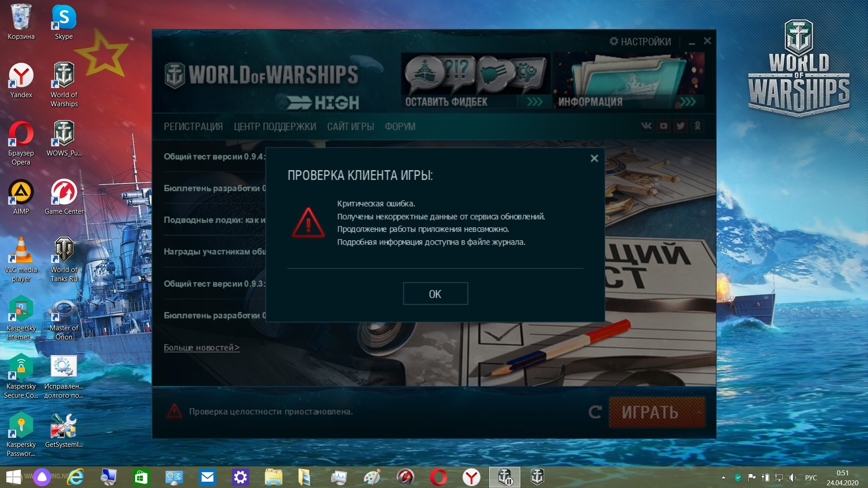This screenshot has width=868, height=488.
Task: Select Kaspersky Secure Co... desktop icon
Action: [x=21, y=376]
